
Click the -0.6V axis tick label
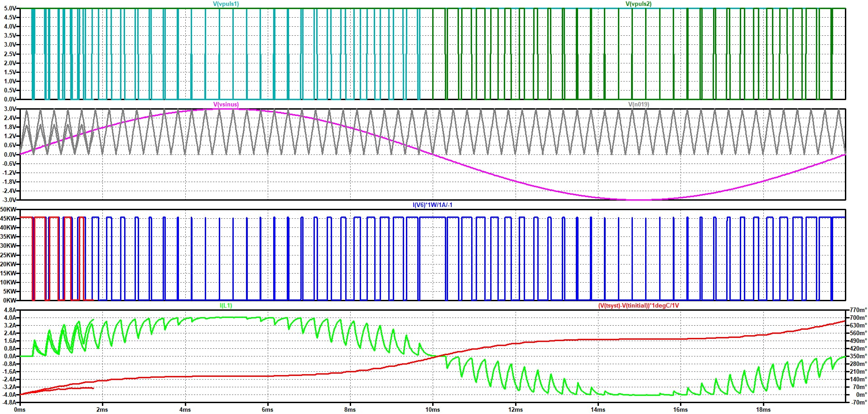pyautogui.click(x=9, y=164)
